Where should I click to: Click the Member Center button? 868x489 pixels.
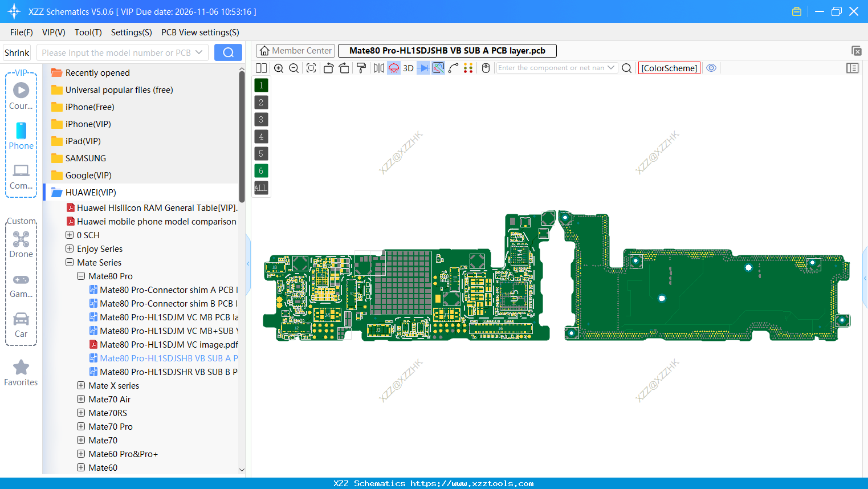pos(295,50)
